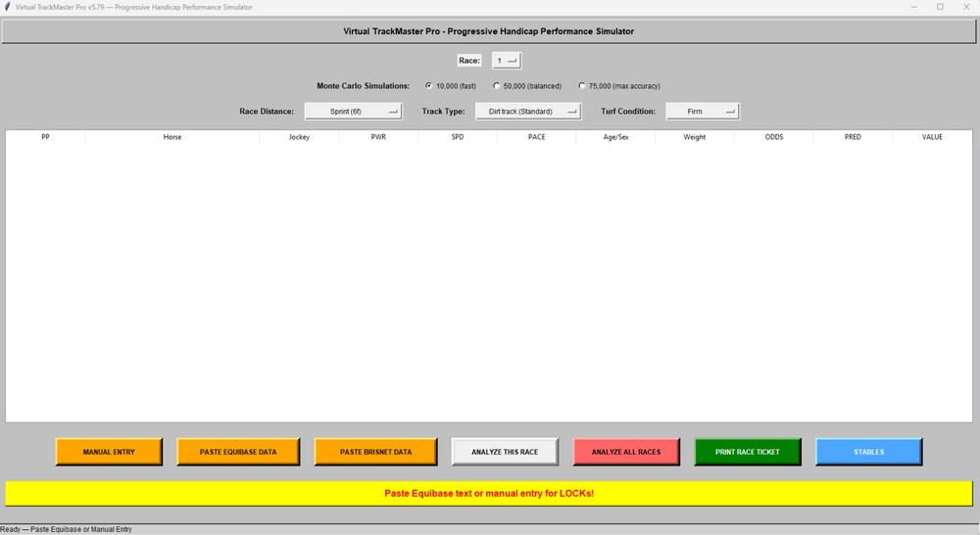This screenshot has height=535, width=980.
Task: Expand the Race Distance dropdown
Action: (x=353, y=112)
